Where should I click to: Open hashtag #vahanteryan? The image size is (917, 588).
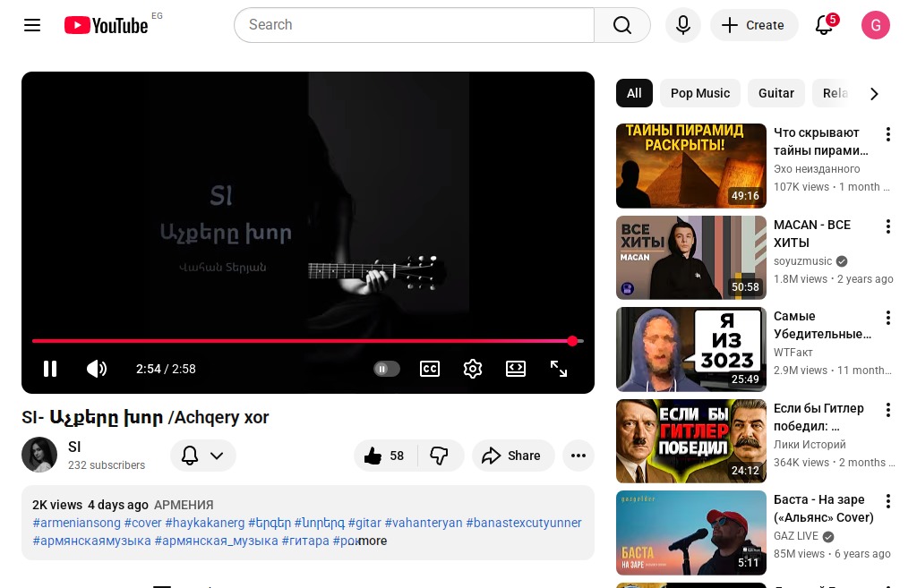coord(424,524)
